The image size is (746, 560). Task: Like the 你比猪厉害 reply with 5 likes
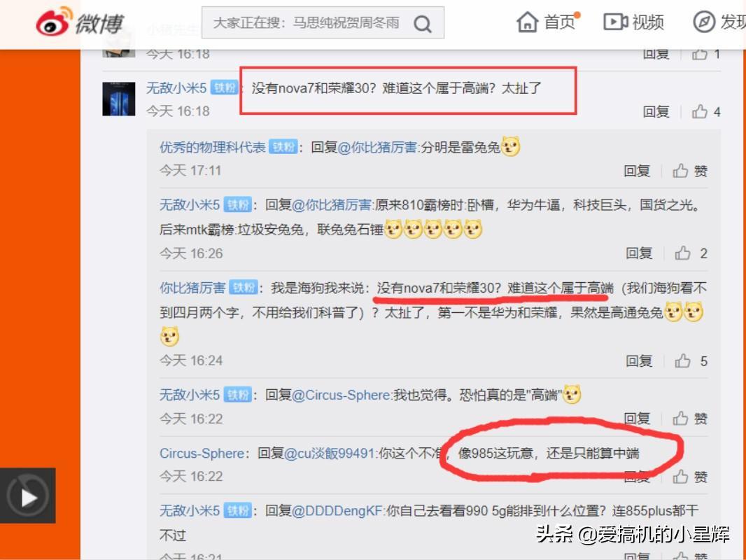click(x=683, y=360)
